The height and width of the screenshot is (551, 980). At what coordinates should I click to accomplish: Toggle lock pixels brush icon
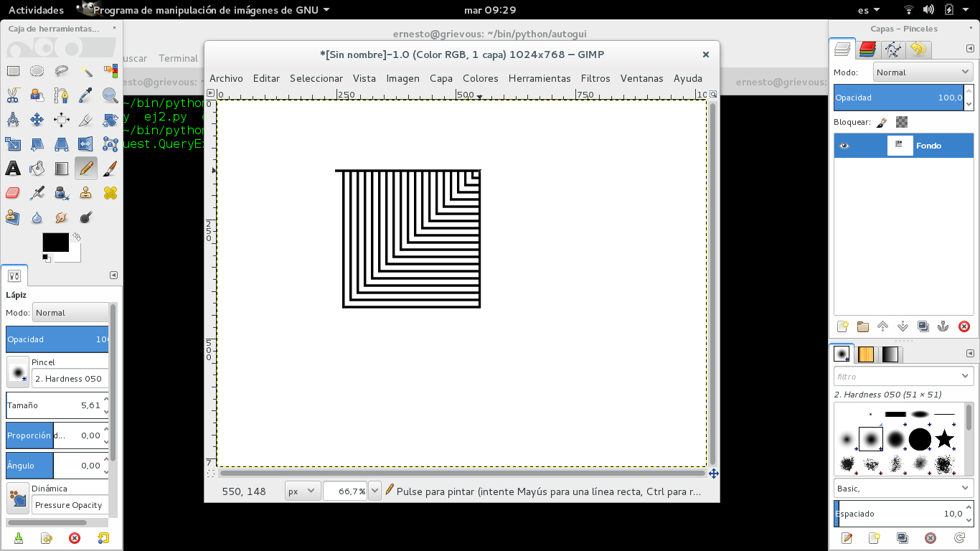pyautogui.click(x=882, y=122)
